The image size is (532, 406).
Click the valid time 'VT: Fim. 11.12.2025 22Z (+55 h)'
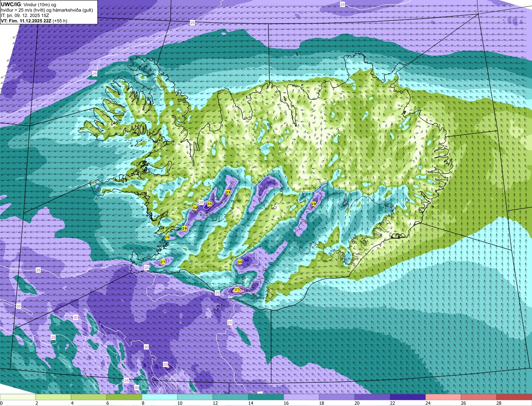pyautogui.click(x=34, y=20)
